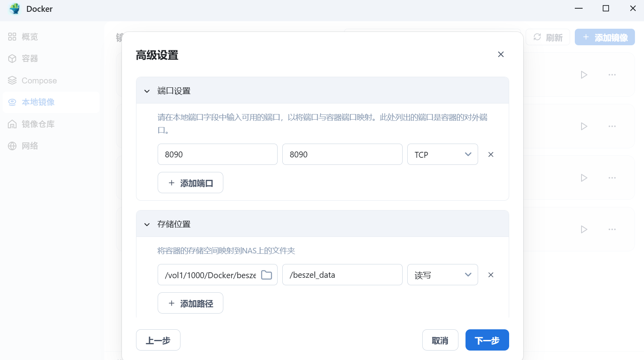
Task: Go to Compose in the sidebar
Action: 39,81
